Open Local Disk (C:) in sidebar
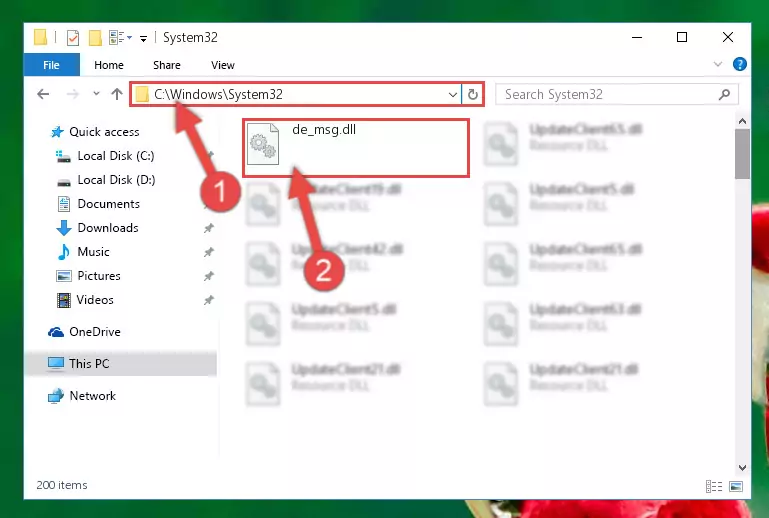This screenshot has width=769, height=518. click(x=105, y=155)
